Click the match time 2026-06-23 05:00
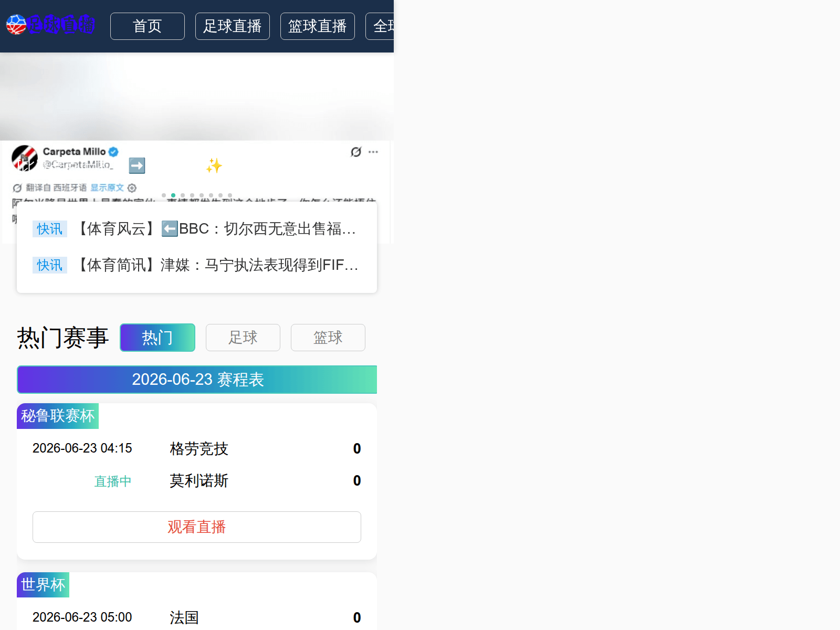 pos(82,617)
